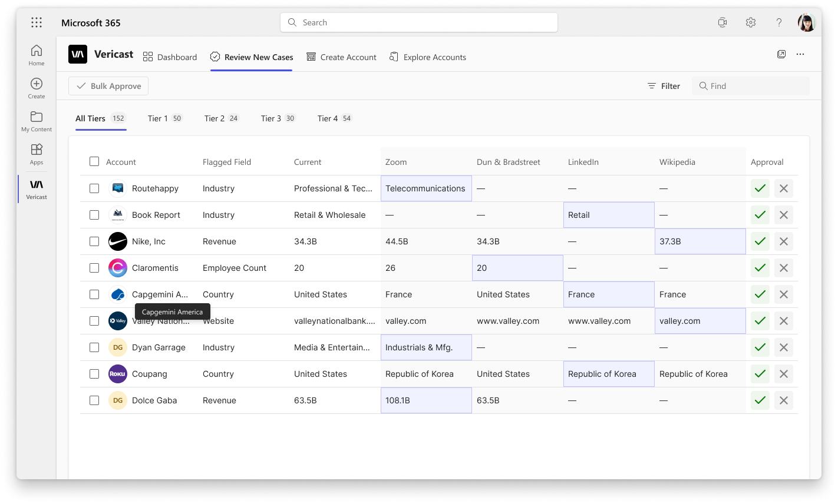This screenshot has width=838, height=504.
Task: Open the Create Account tab
Action: point(341,57)
